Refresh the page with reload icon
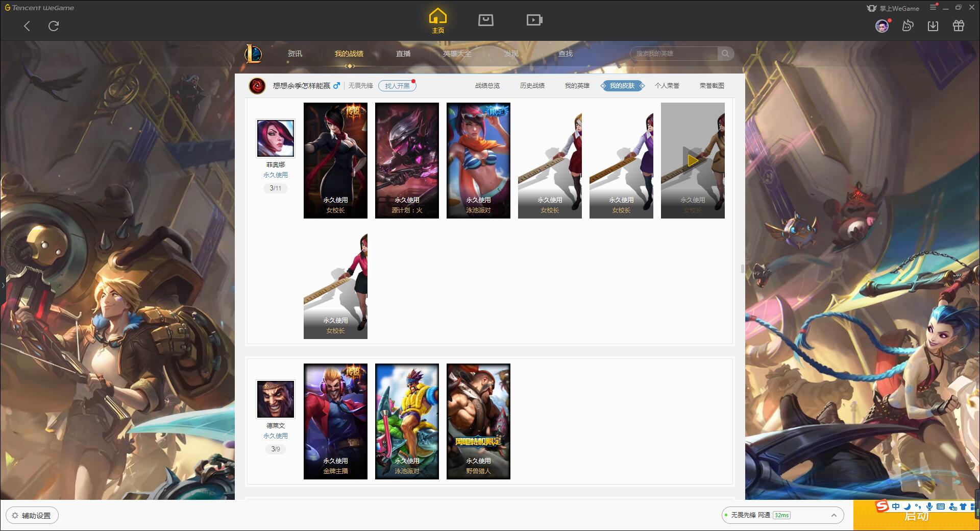980x531 pixels. click(54, 26)
